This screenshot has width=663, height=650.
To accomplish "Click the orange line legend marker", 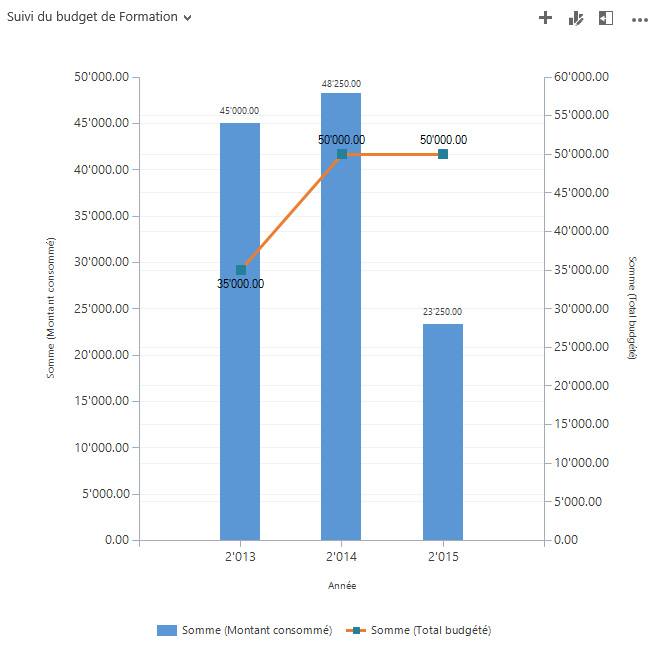I will [356, 630].
